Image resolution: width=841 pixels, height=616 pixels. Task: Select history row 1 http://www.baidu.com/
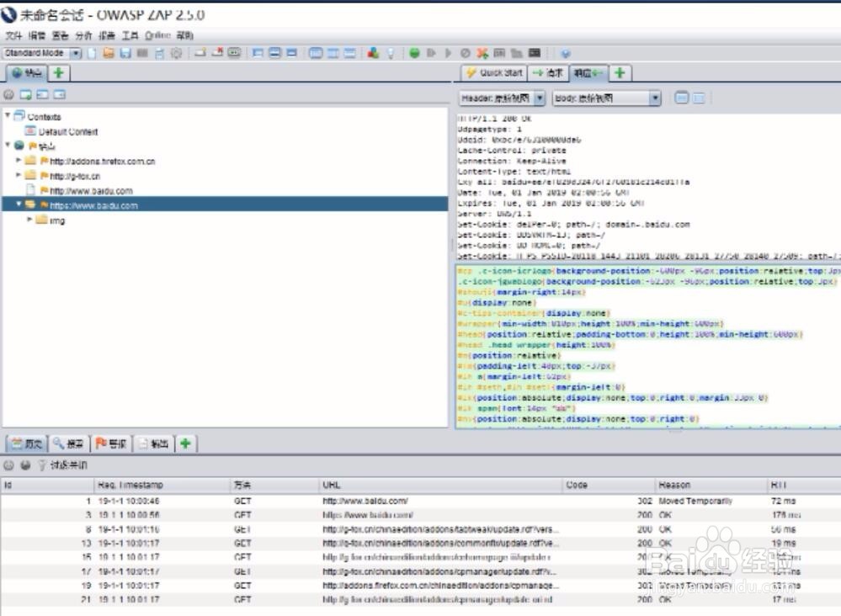421,502
